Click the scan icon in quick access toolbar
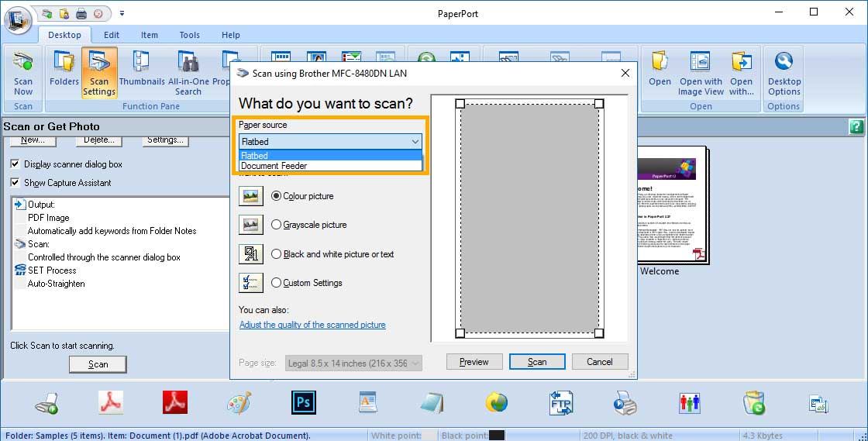868x441 pixels. [46, 14]
